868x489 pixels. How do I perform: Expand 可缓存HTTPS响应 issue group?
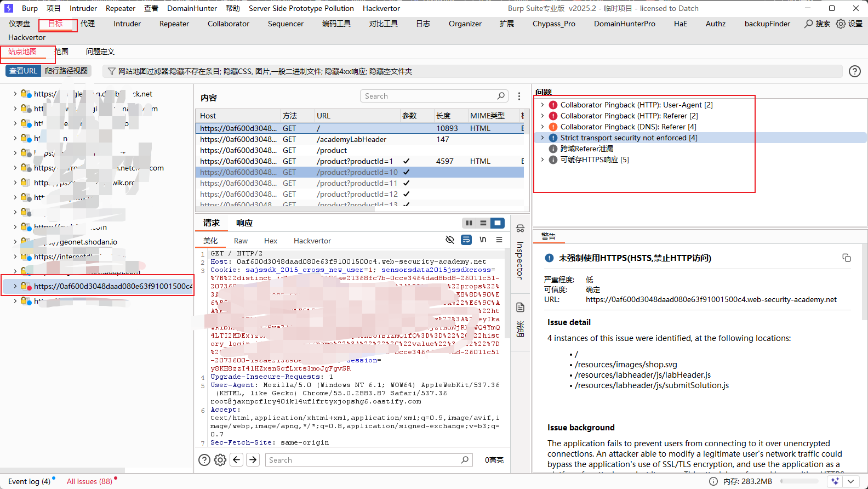pos(542,160)
